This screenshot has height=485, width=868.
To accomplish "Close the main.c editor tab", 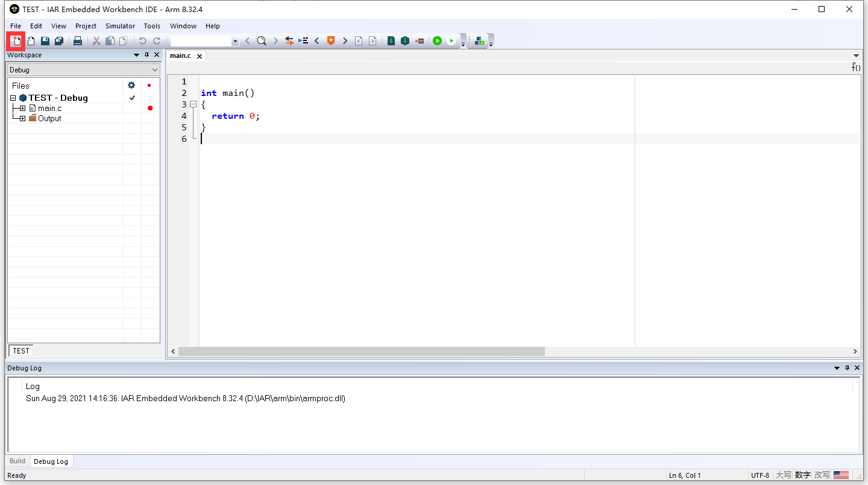I will pyautogui.click(x=200, y=56).
